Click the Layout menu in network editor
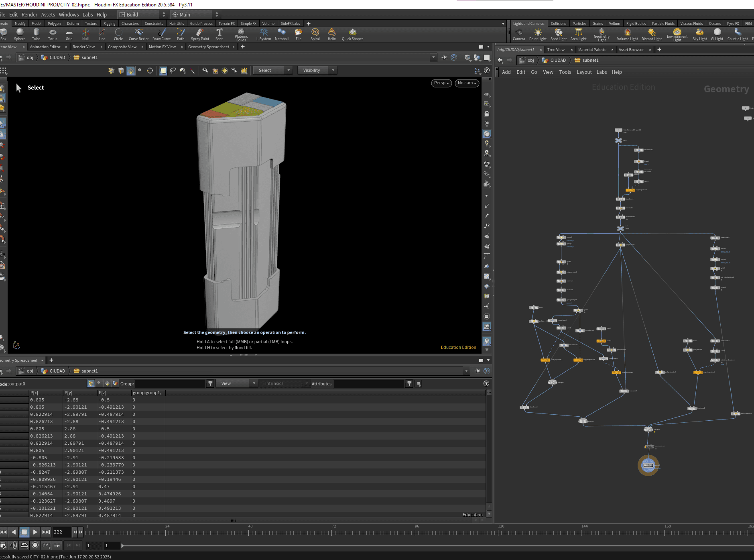This screenshot has width=754, height=560. point(584,72)
